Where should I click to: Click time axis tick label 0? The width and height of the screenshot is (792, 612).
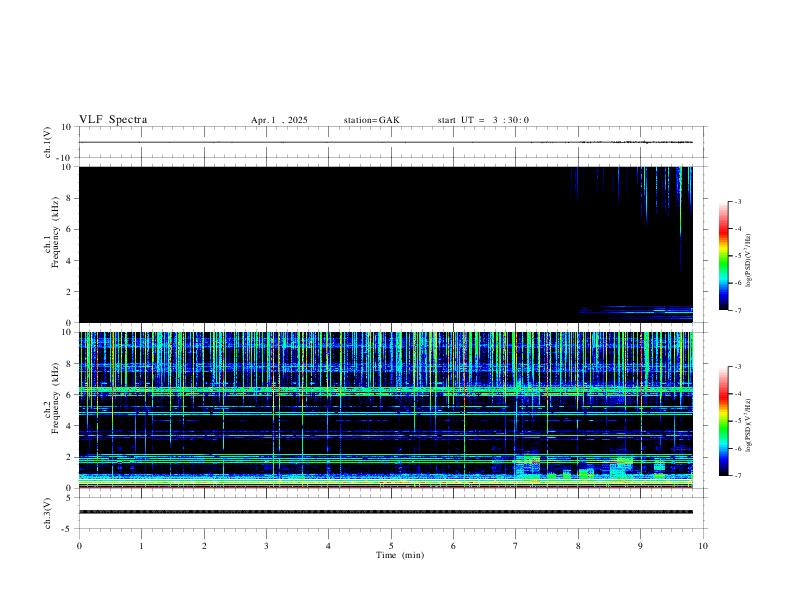[x=79, y=546]
